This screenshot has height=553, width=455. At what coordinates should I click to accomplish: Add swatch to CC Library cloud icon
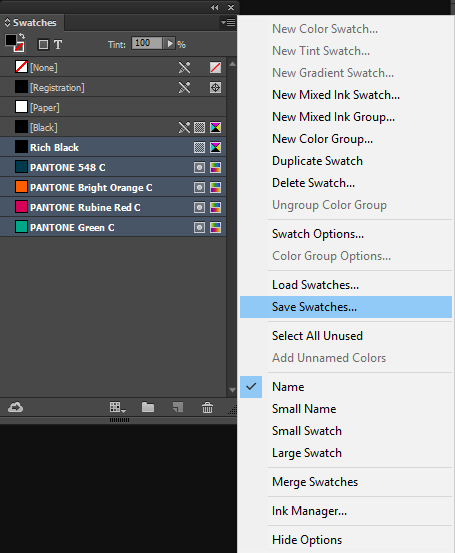click(16, 407)
